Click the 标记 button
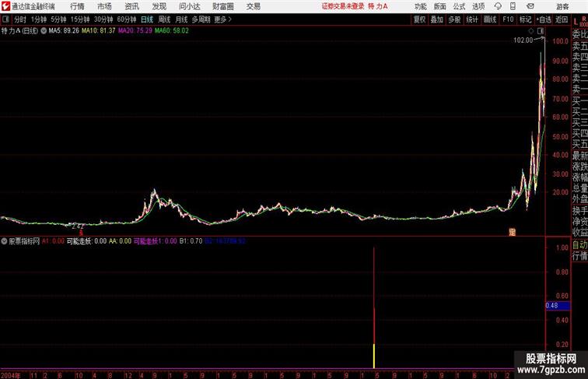 (525, 19)
